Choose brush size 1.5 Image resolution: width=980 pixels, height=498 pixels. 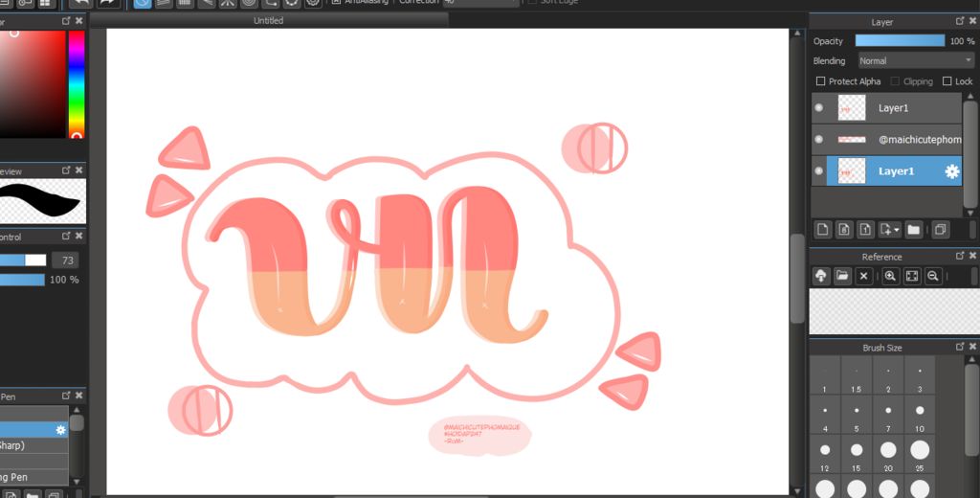click(x=857, y=375)
